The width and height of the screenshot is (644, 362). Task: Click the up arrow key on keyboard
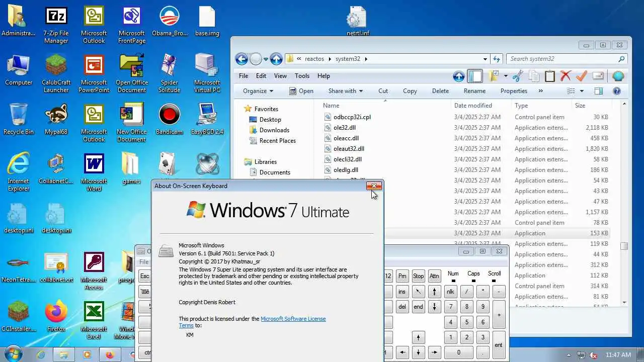click(418, 337)
